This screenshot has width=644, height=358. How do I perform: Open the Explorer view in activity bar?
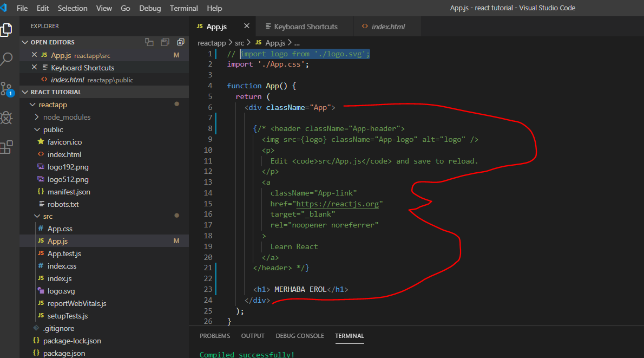tap(6, 30)
